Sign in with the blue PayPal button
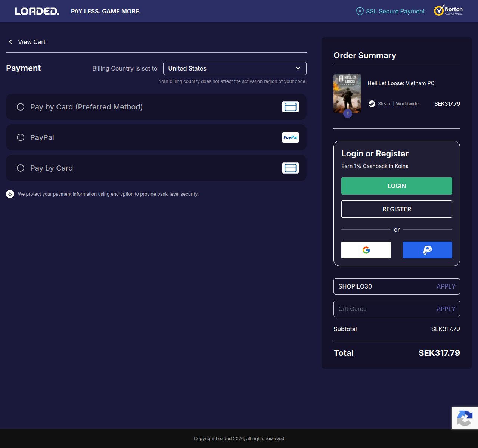The width and height of the screenshot is (478, 448). coord(428,250)
